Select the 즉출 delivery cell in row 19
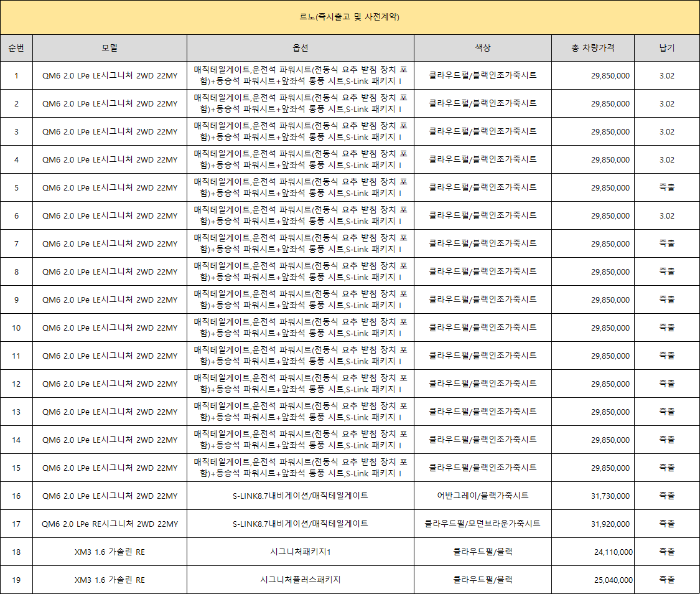 tap(667, 580)
